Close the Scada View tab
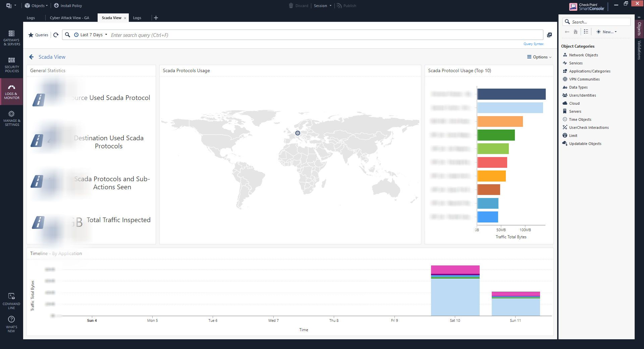The image size is (644, 349). pyautogui.click(x=125, y=18)
